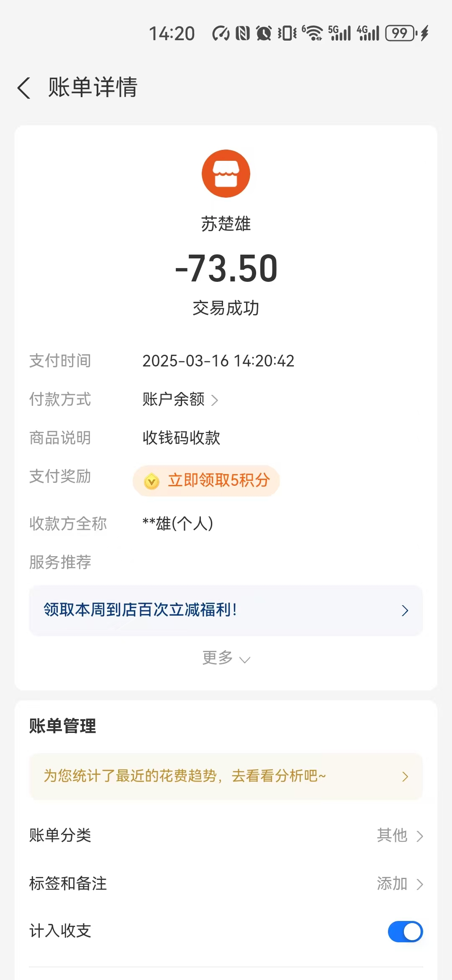Tap the alarm clock status icon
This screenshot has width=452, height=980.
pos(264,33)
